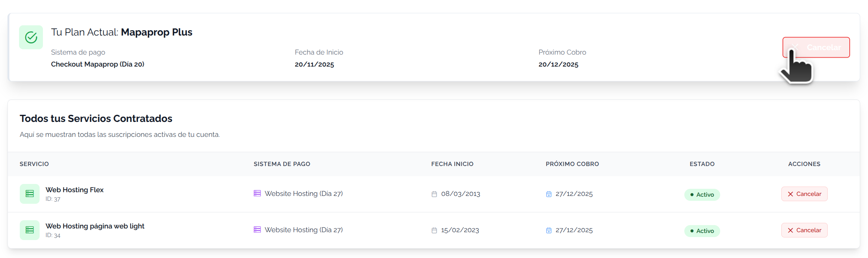Click the Web Hosting página web light server icon
868x258 pixels.
29,230
